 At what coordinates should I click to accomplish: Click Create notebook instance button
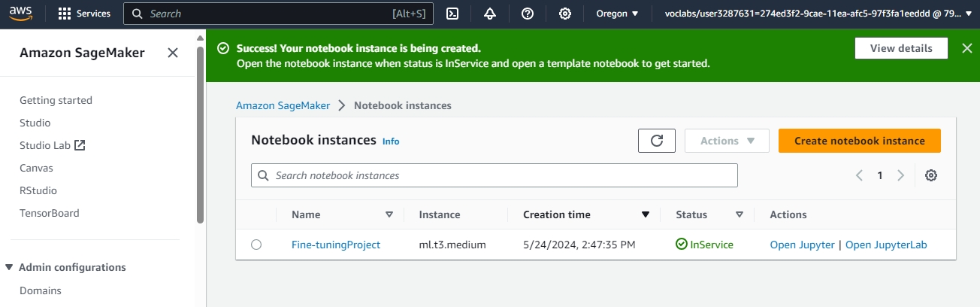pos(859,141)
